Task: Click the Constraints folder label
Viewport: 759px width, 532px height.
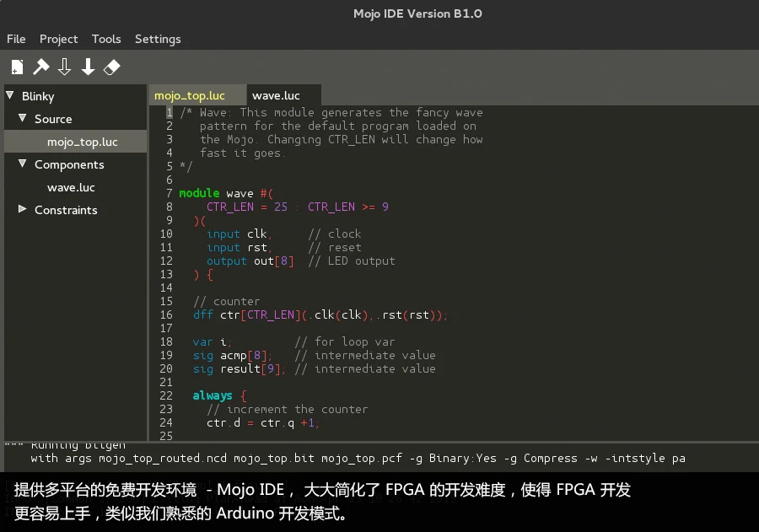Action: pos(66,210)
